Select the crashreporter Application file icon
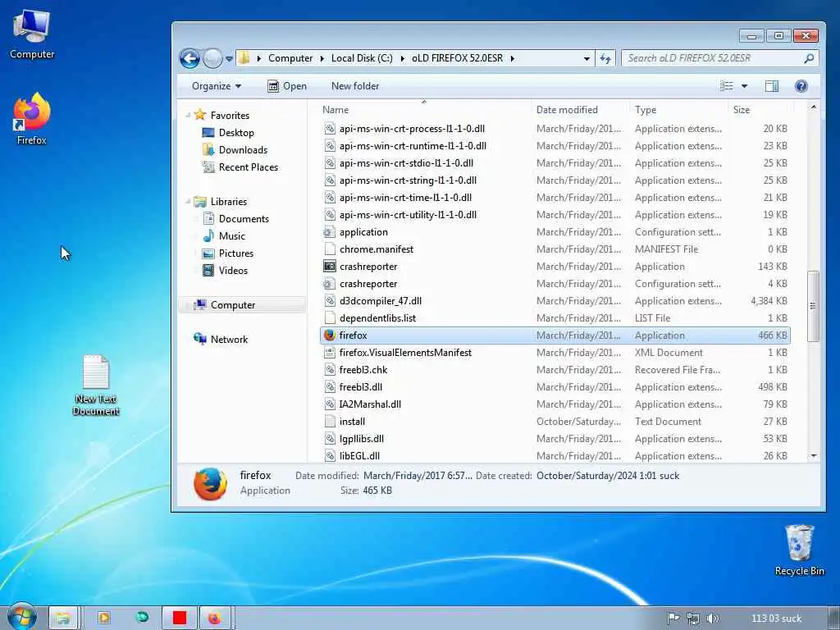The height and width of the screenshot is (630, 840). pyautogui.click(x=330, y=267)
